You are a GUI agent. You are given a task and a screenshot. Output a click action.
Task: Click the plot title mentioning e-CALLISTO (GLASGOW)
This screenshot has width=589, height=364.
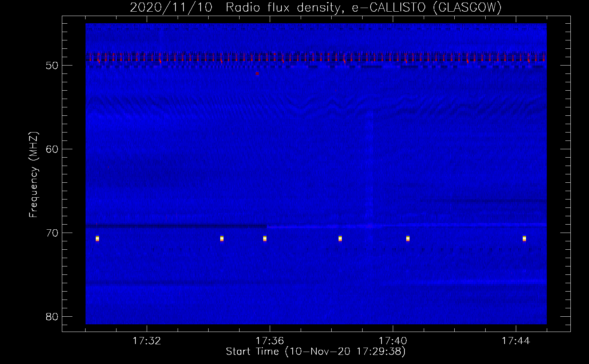[x=316, y=7]
